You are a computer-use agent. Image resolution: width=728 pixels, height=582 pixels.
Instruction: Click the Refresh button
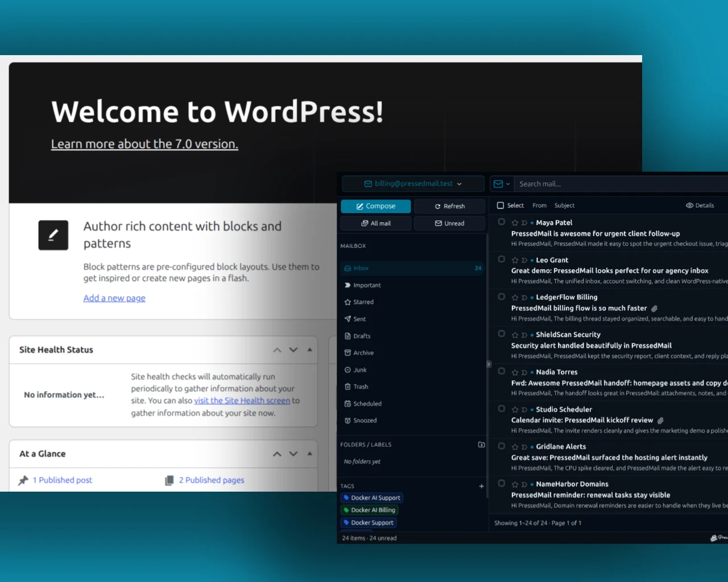tap(449, 206)
